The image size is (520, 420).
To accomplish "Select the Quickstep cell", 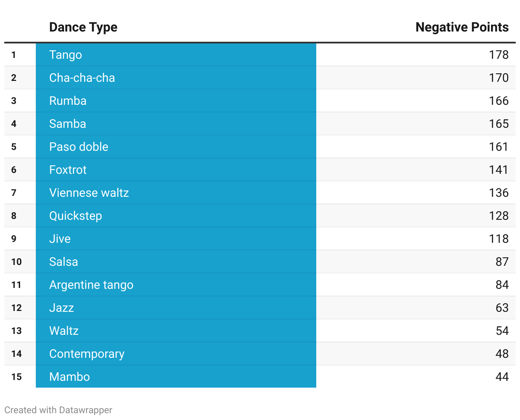I will (75, 216).
